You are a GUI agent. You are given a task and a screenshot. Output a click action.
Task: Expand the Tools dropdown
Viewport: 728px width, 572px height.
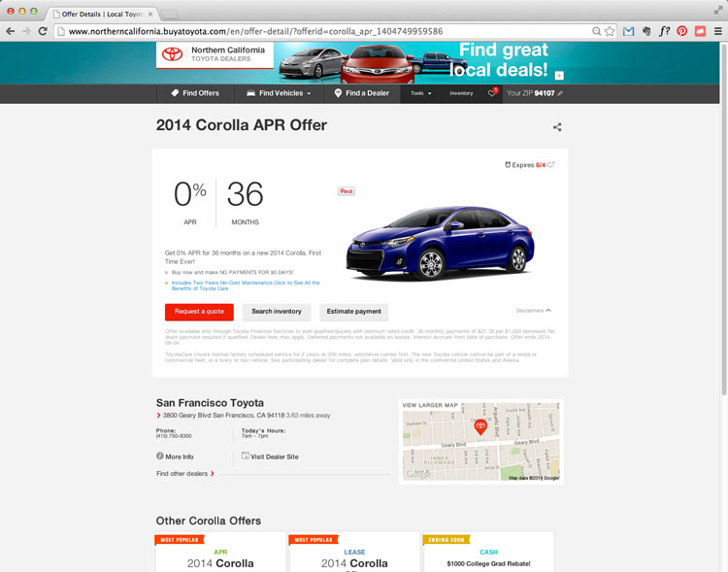click(x=420, y=93)
